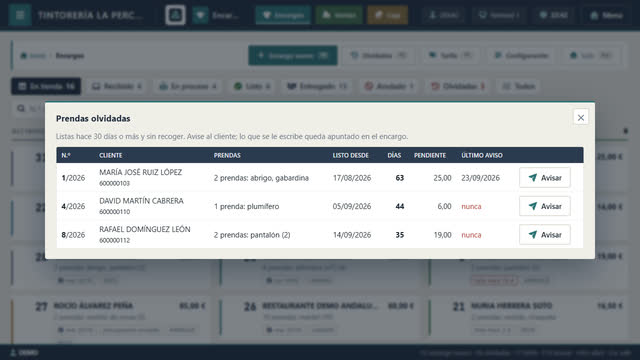Close the Prendas olvidadas dialog
The image size is (640, 360).
click(580, 118)
